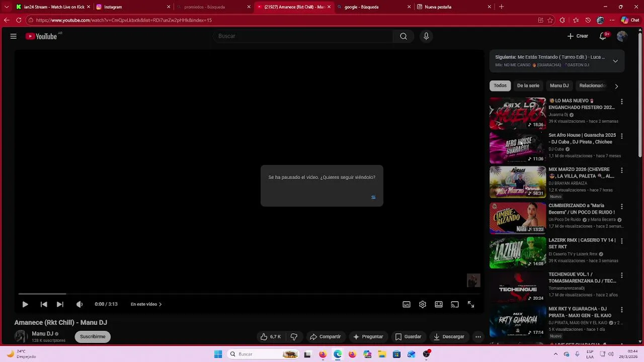Viewport: 644px width, 362px height.
Task: Open options for MIX RKT Y GUARACHA video
Action: coord(622,310)
